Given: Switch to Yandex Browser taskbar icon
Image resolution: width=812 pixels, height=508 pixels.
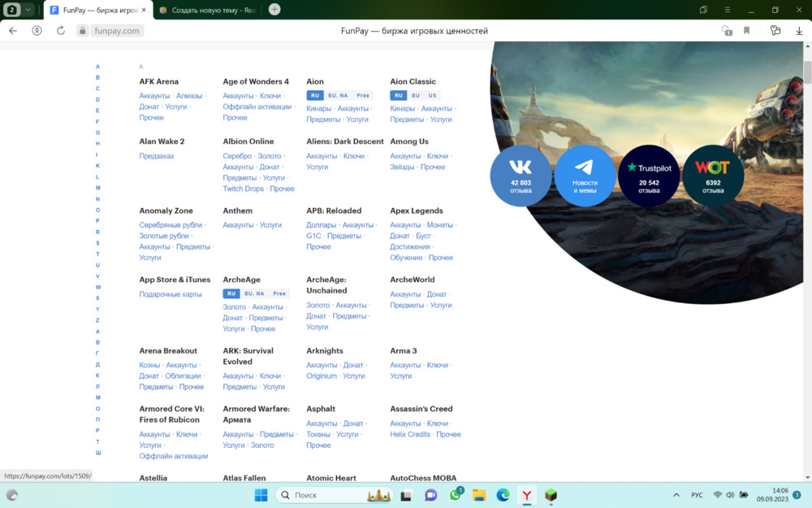Looking at the screenshot, I should tap(527, 495).
